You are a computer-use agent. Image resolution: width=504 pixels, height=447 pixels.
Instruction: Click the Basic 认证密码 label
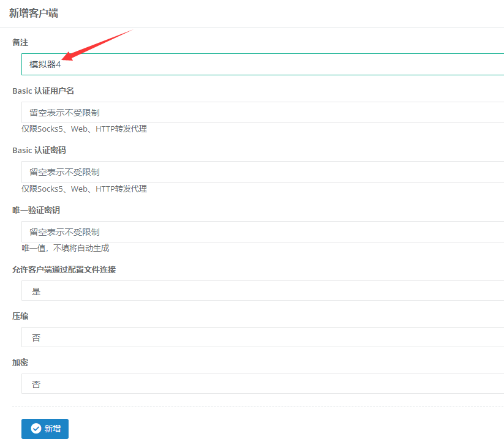click(x=39, y=151)
